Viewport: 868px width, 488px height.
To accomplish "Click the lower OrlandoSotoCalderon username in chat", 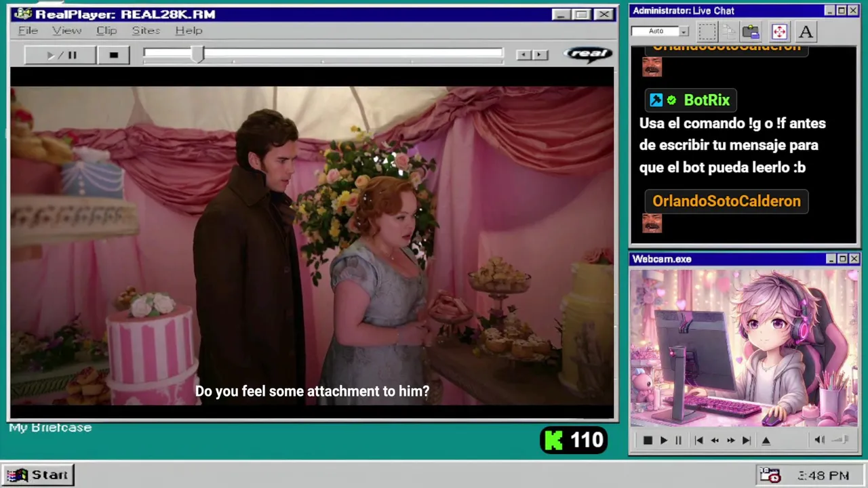I will tap(726, 201).
